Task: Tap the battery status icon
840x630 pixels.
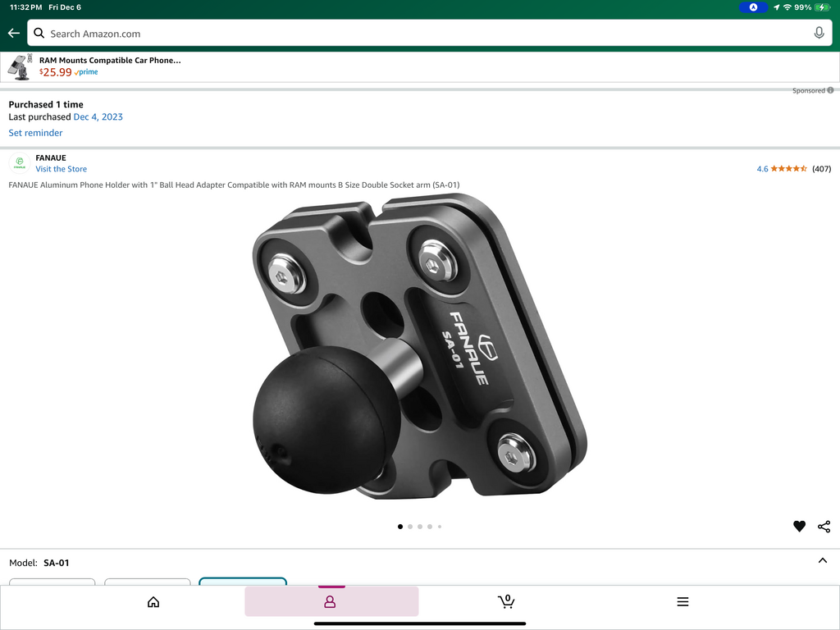Action: (x=822, y=7)
